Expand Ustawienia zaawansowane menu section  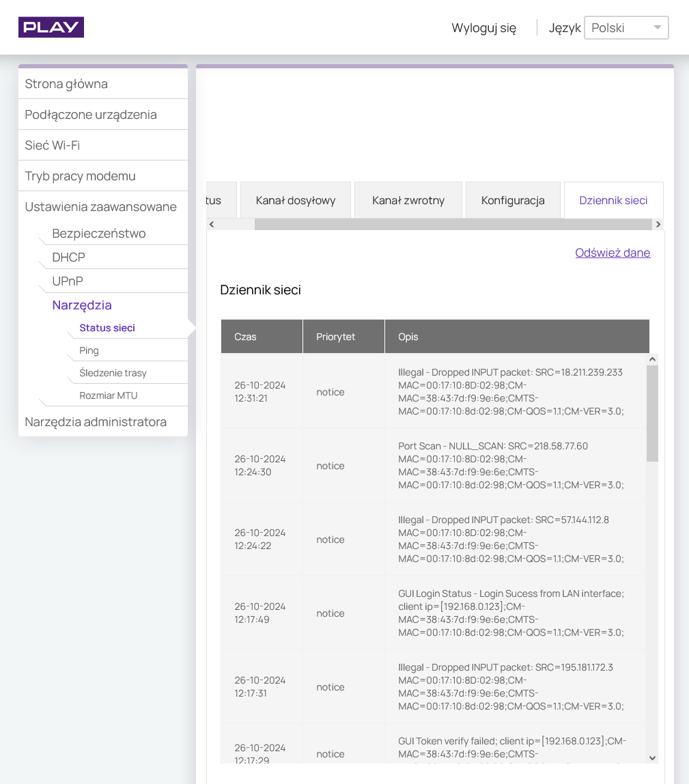click(x=100, y=207)
